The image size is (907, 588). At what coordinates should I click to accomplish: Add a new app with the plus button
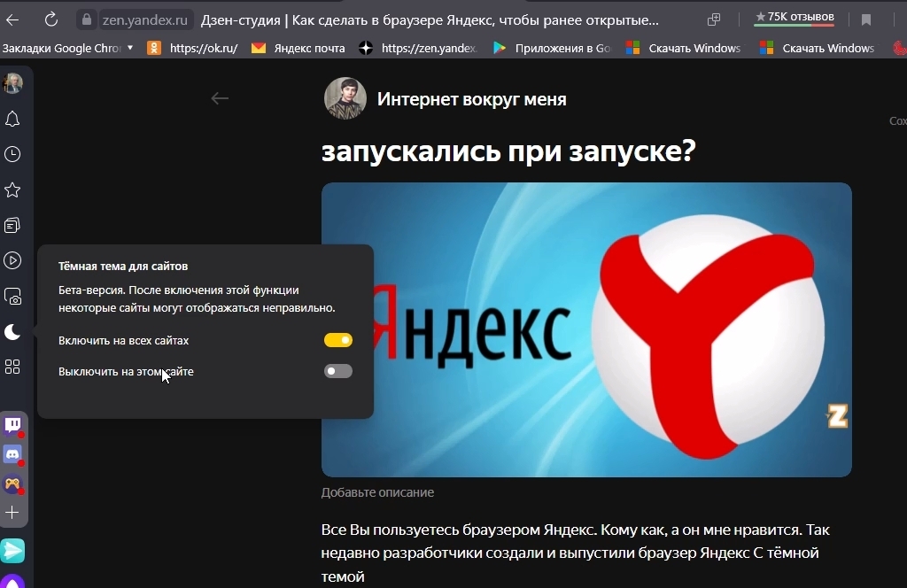[12, 513]
